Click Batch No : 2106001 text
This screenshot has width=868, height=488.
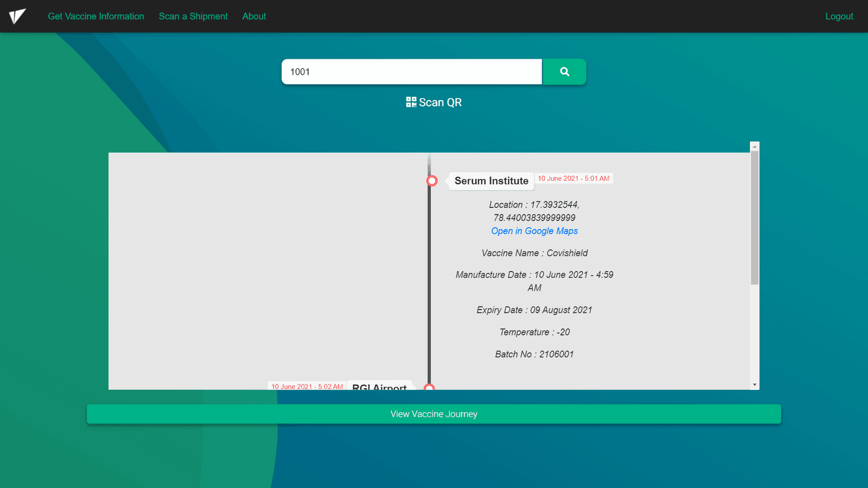pos(535,354)
